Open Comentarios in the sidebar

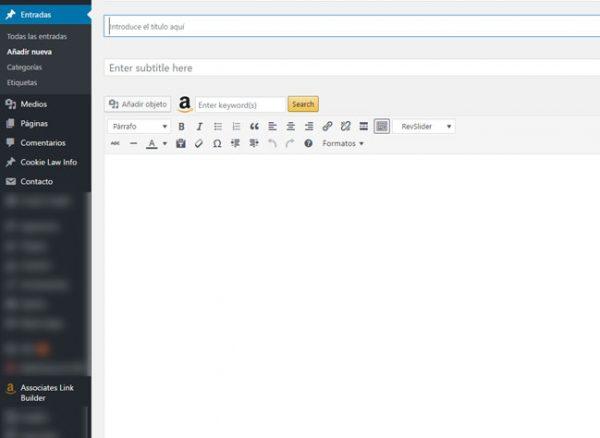coord(45,143)
